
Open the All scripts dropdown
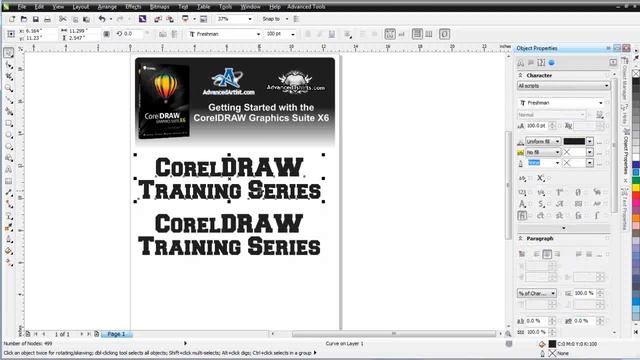[x=563, y=86]
